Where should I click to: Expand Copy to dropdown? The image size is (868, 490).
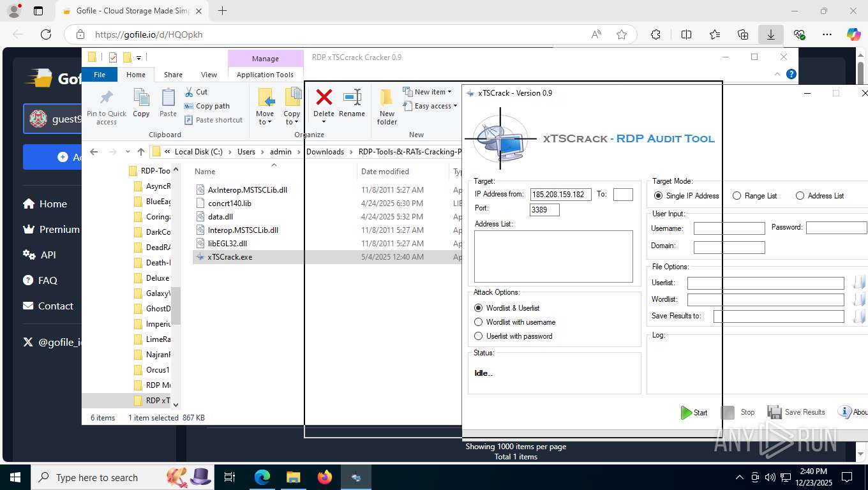click(x=292, y=118)
